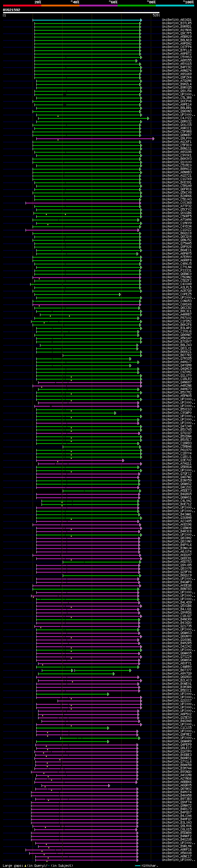Image resolution: width=197 pixels, height=868 pixels.
Task: Select the UniRef100_A7TP32 label
Action: [177, 207]
